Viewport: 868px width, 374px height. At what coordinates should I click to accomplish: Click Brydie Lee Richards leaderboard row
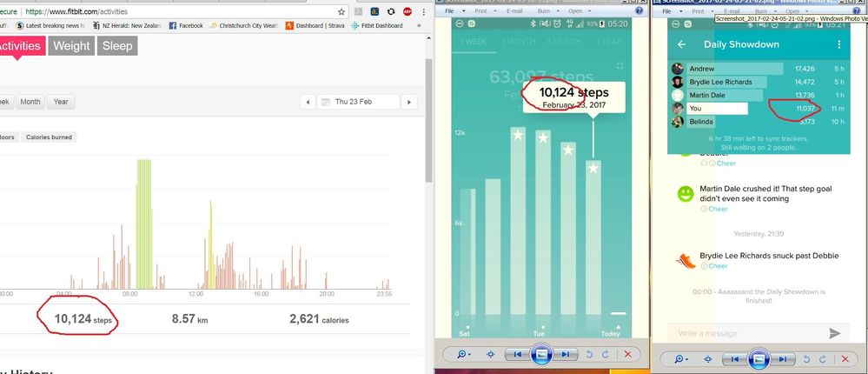click(x=759, y=82)
